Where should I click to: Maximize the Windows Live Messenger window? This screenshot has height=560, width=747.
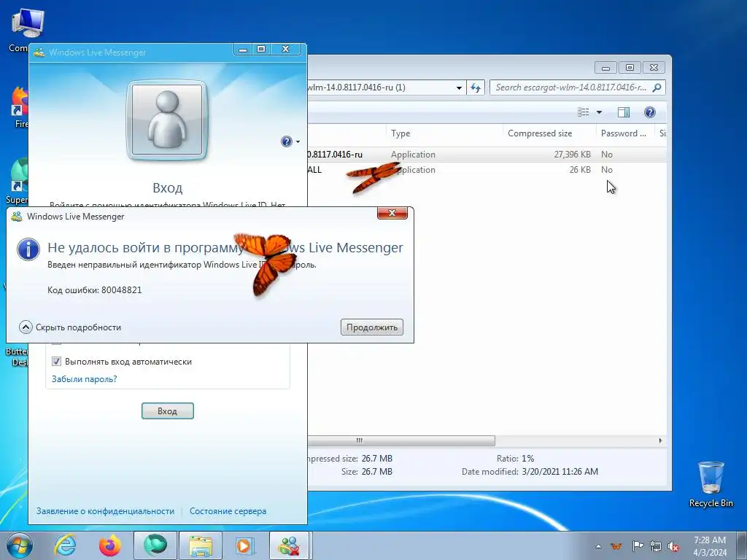[x=261, y=49]
